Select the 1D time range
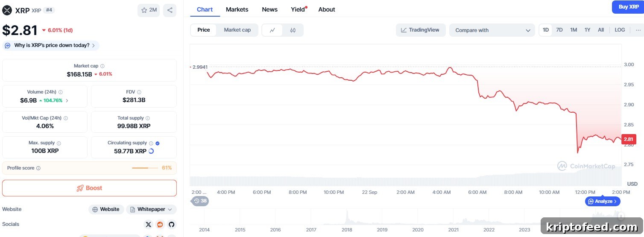The width and height of the screenshot is (644, 237). click(x=546, y=30)
